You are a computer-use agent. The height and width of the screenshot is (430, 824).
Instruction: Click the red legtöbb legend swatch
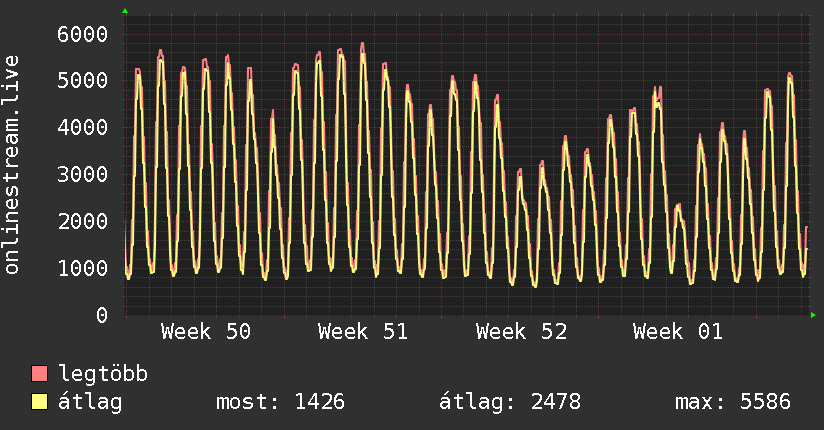click(40, 375)
